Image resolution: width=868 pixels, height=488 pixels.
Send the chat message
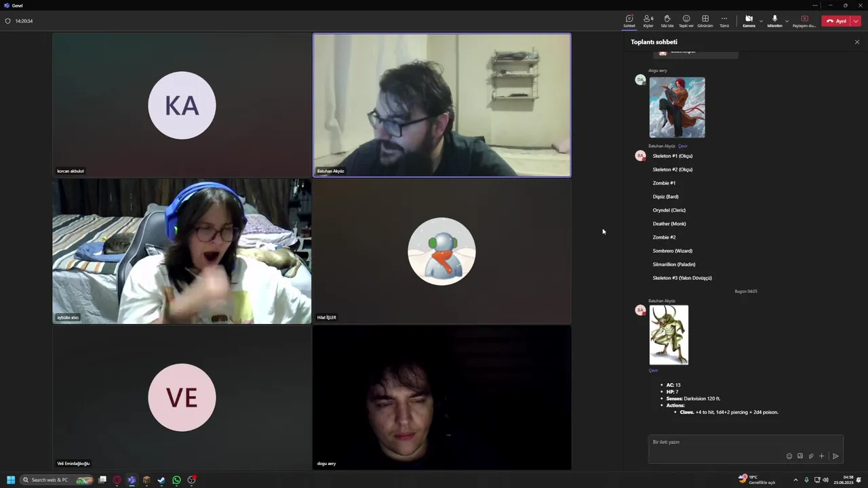pos(835,456)
